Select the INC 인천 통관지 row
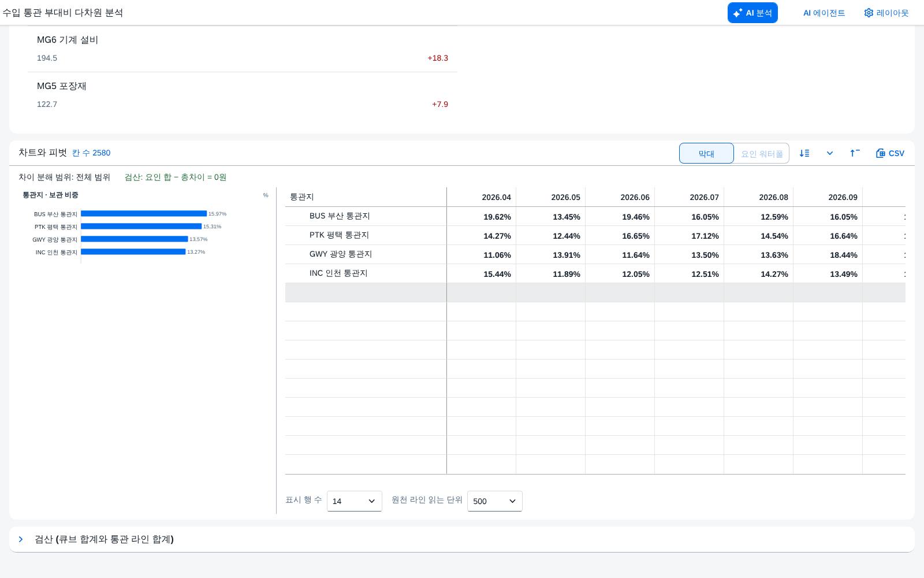Viewport: 924px width, 578px height. (595, 273)
